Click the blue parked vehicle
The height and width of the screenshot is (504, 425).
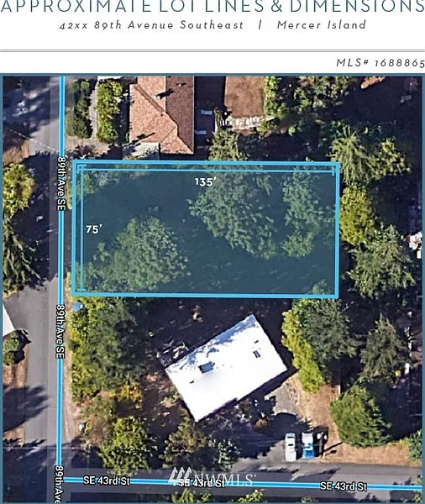point(307,445)
